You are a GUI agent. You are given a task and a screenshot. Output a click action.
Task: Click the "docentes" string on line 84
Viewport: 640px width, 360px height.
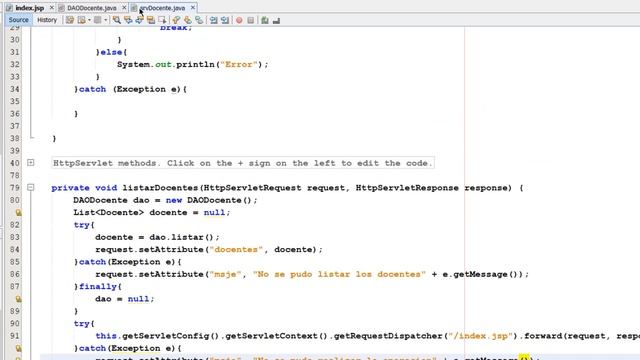(236, 249)
